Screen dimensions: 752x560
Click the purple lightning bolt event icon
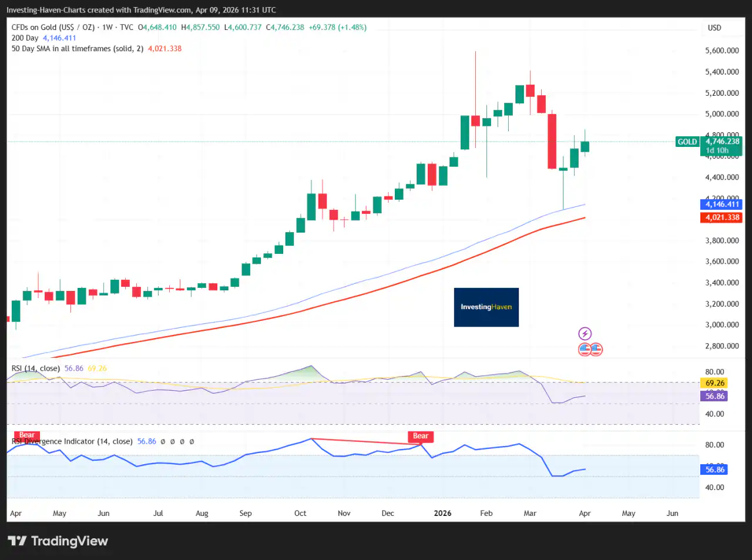point(585,334)
